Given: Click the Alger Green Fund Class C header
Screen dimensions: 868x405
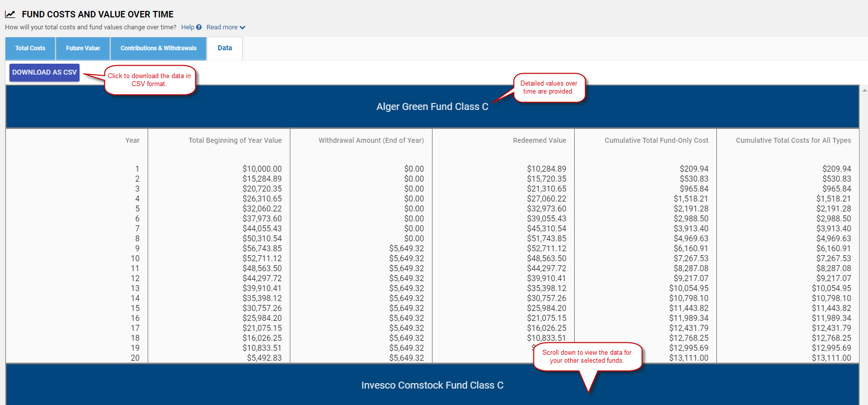Looking at the screenshot, I should coord(432,106).
